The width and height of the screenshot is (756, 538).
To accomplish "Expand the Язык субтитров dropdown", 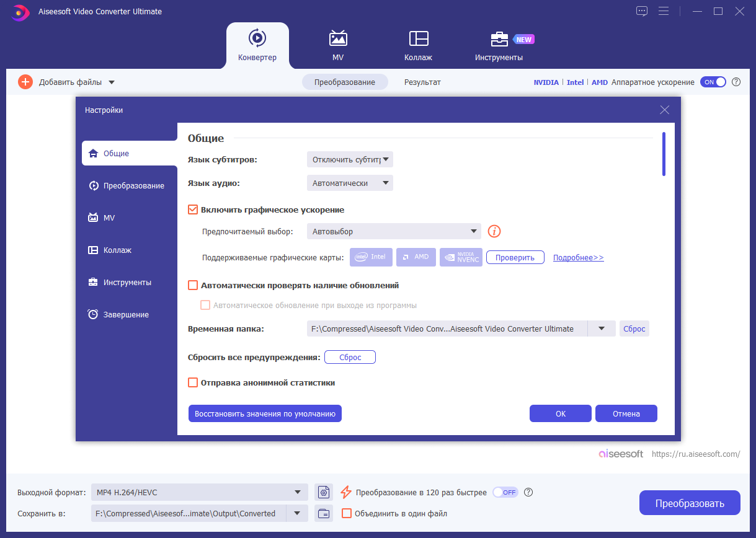I will (x=350, y=159).
